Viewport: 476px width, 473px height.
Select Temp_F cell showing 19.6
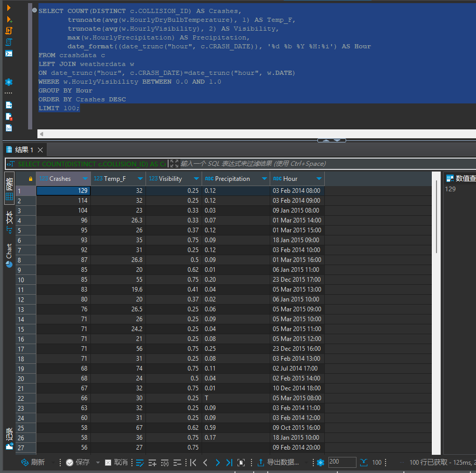click(x=118, y=290)
